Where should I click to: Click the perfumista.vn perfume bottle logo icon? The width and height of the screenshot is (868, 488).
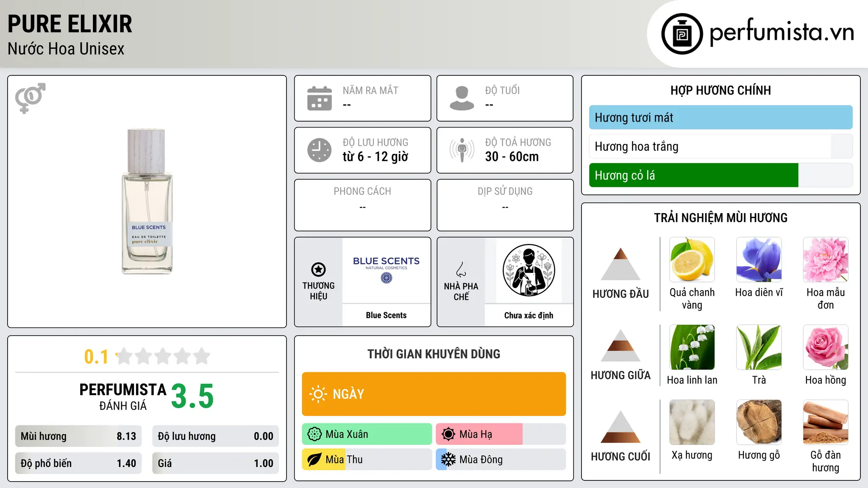(x=682, y=34)
